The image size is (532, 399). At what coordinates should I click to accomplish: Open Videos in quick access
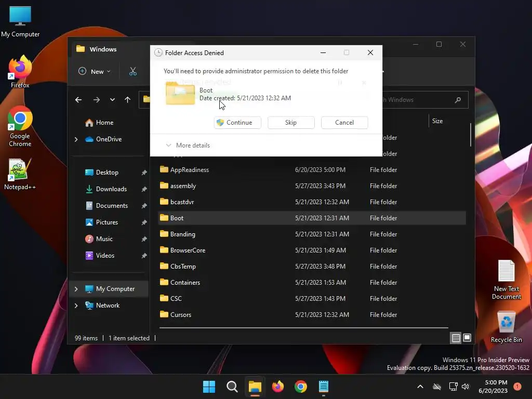point(100,256)
